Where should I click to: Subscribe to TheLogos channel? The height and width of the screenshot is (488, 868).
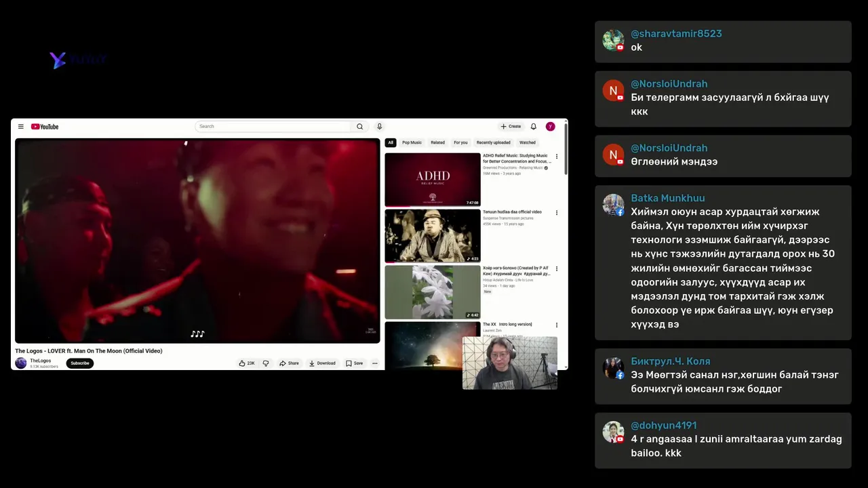click(x=80, y=363)
